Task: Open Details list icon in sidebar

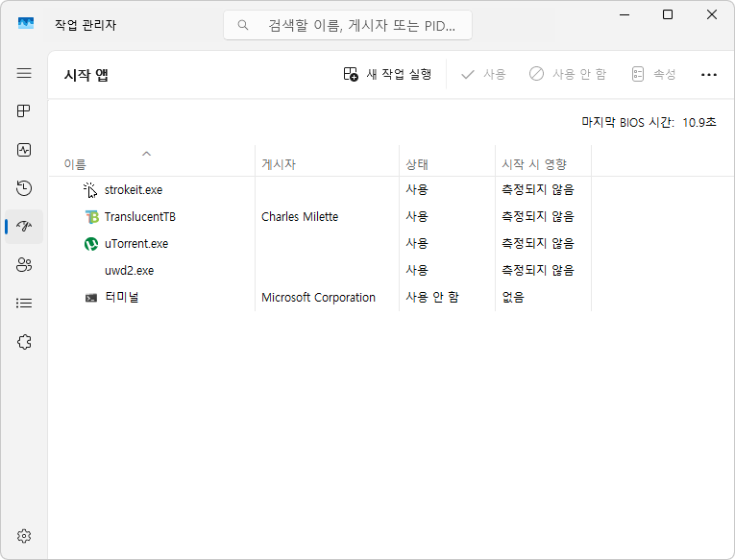Action: pos(24,304)
